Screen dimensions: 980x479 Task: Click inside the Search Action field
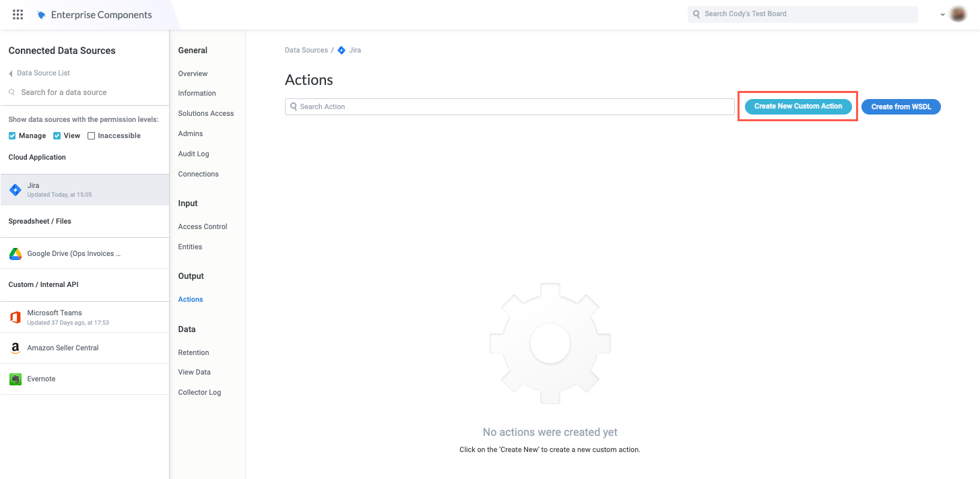tap(471, 106)
